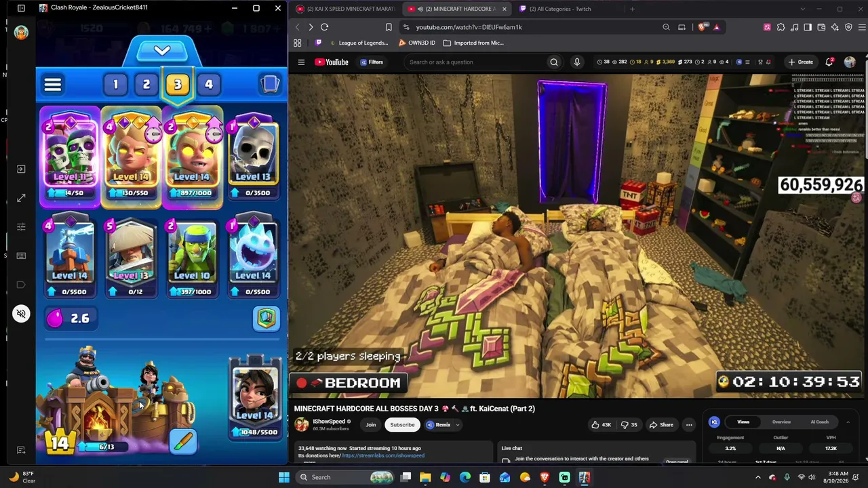
Task: Open File Explorer from the taskbar
Action: tap(425, 477)
